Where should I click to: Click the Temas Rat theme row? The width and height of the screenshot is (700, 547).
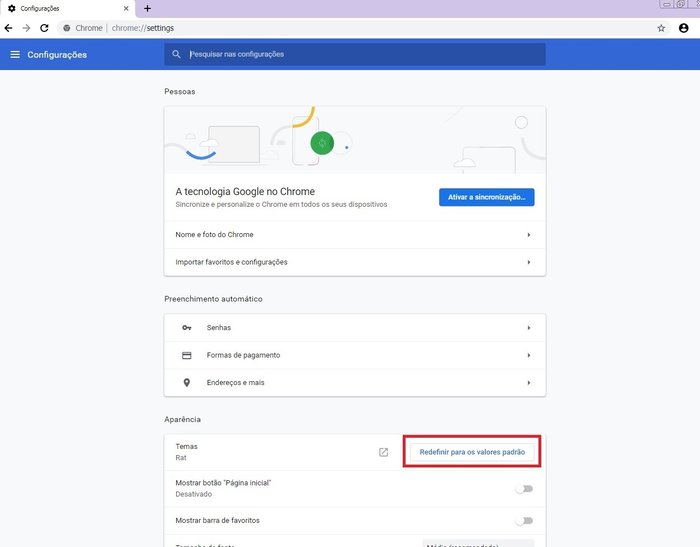coord(355,452)
